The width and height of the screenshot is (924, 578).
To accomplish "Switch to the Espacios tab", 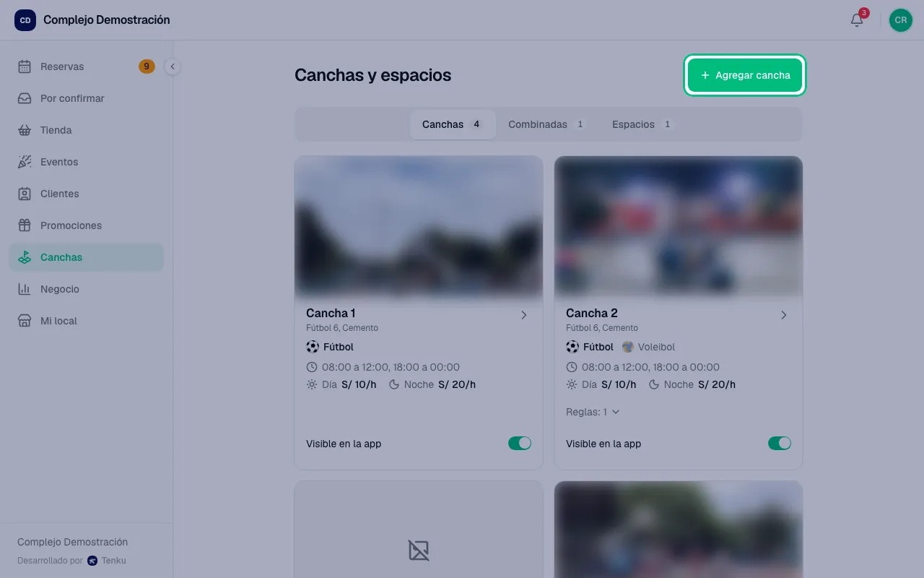I will click(x=642, y=124).
